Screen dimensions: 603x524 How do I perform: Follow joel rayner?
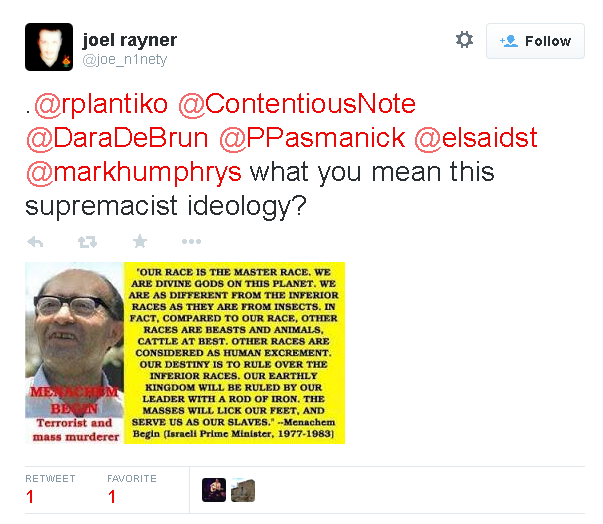click(x=535, y=41)
